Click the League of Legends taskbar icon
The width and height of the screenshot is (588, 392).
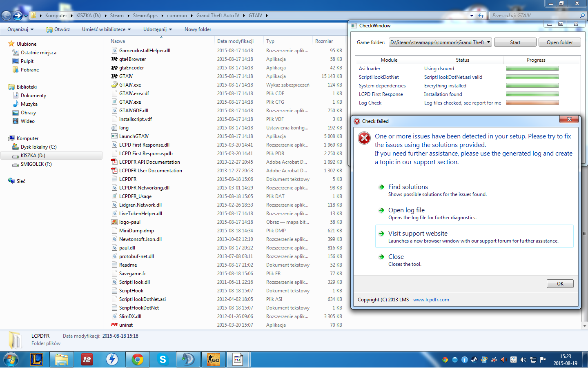click(36, 360)
